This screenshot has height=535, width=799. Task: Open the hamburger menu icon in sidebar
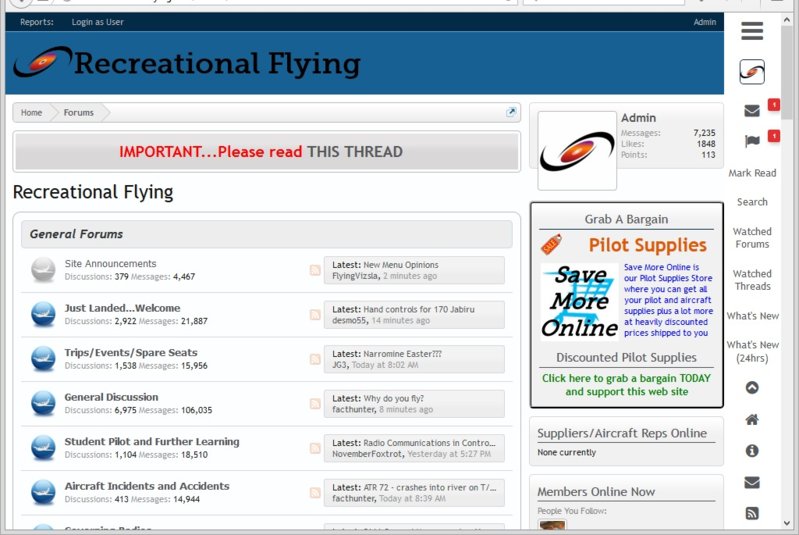tap(752, 31)
